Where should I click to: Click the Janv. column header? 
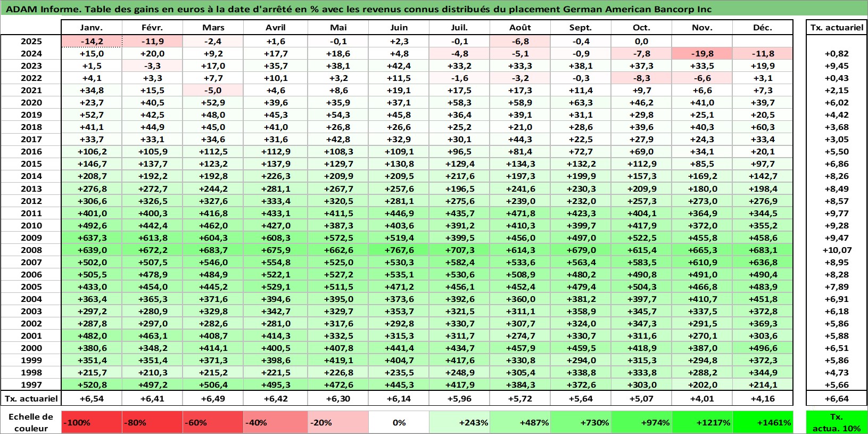pos(92,28)
